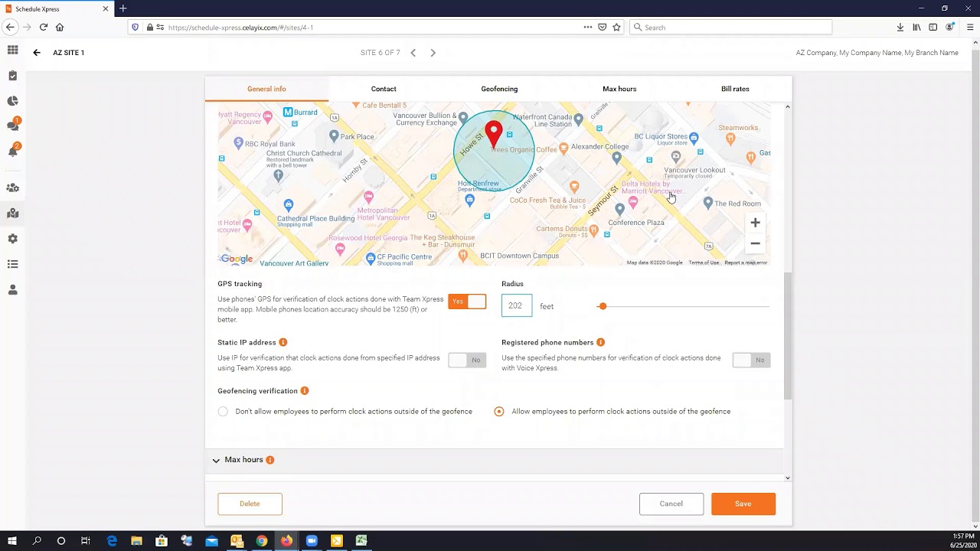Open Windows taskbar search
980x551 pixels.
37,541
